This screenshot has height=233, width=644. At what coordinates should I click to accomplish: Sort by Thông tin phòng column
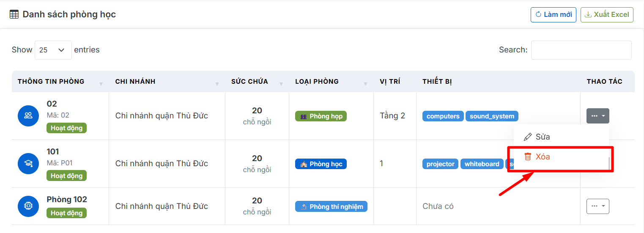[x=51, y=82]
